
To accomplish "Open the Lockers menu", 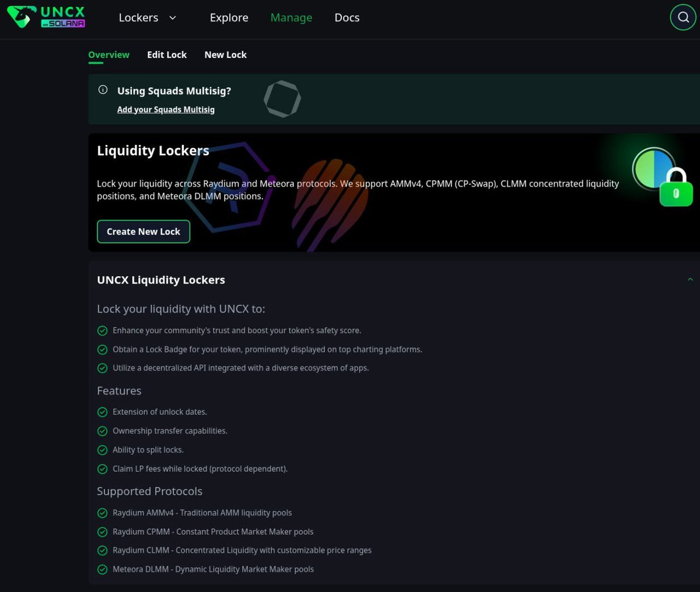I will (138, 18).
